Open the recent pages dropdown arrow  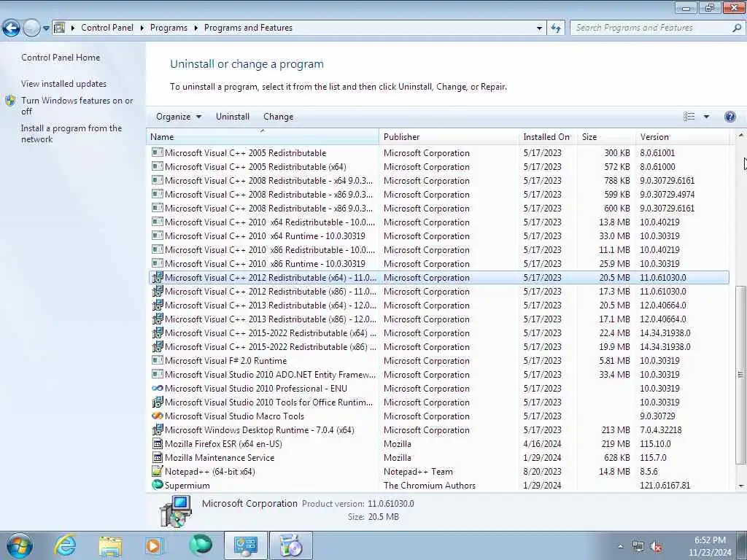(x=46, y=28)
